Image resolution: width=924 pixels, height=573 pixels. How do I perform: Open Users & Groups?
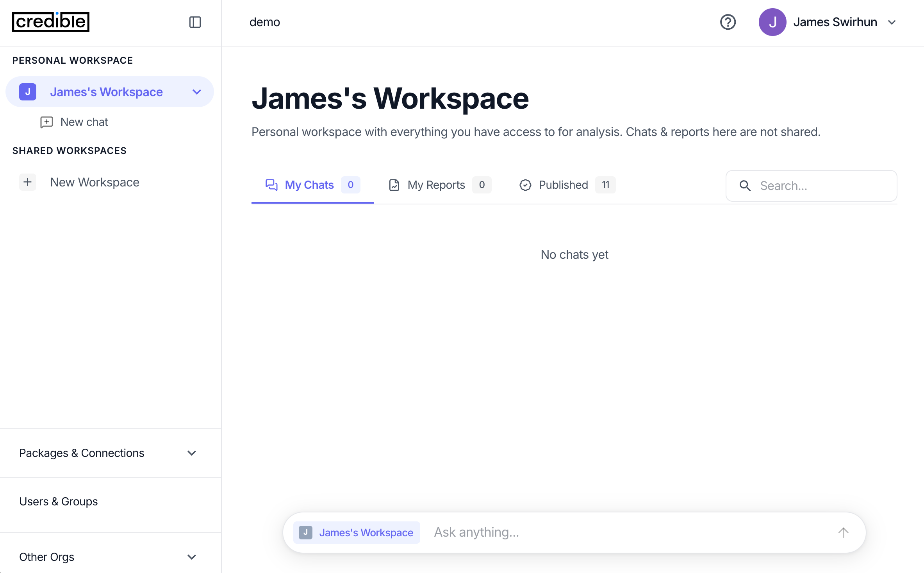[59, 501]
